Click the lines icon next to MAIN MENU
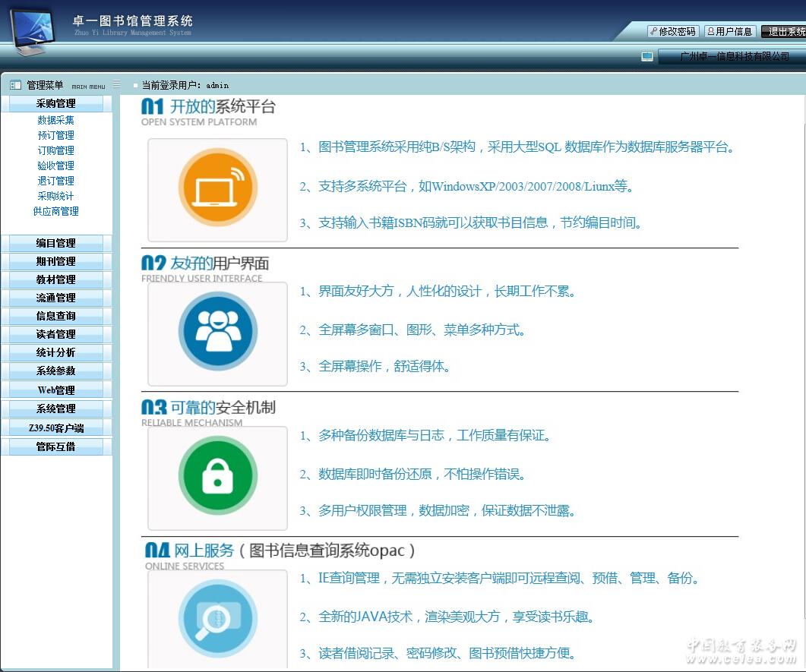The image size is (806, 672). [x=116, y=84]
